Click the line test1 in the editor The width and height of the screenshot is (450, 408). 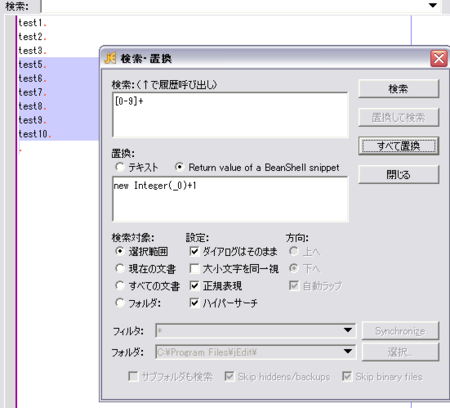click(x=31, y=23)
